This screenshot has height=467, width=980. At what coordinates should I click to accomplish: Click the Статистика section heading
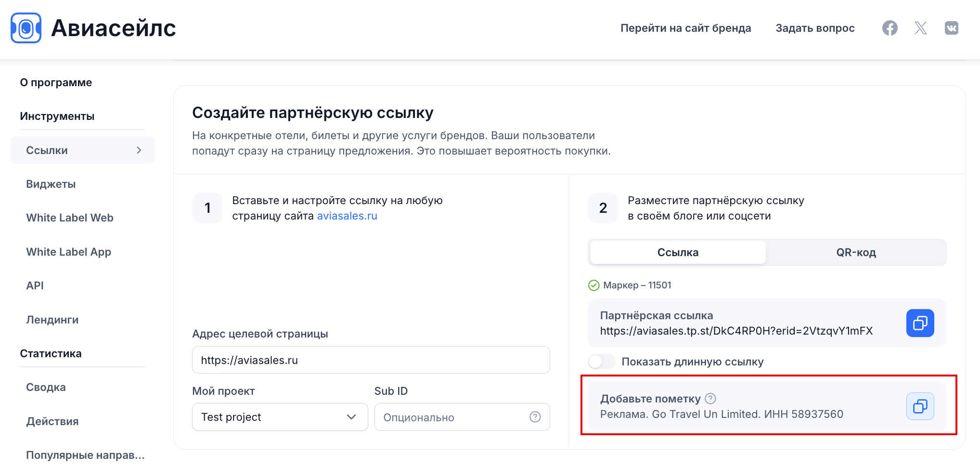coord(51,353)
